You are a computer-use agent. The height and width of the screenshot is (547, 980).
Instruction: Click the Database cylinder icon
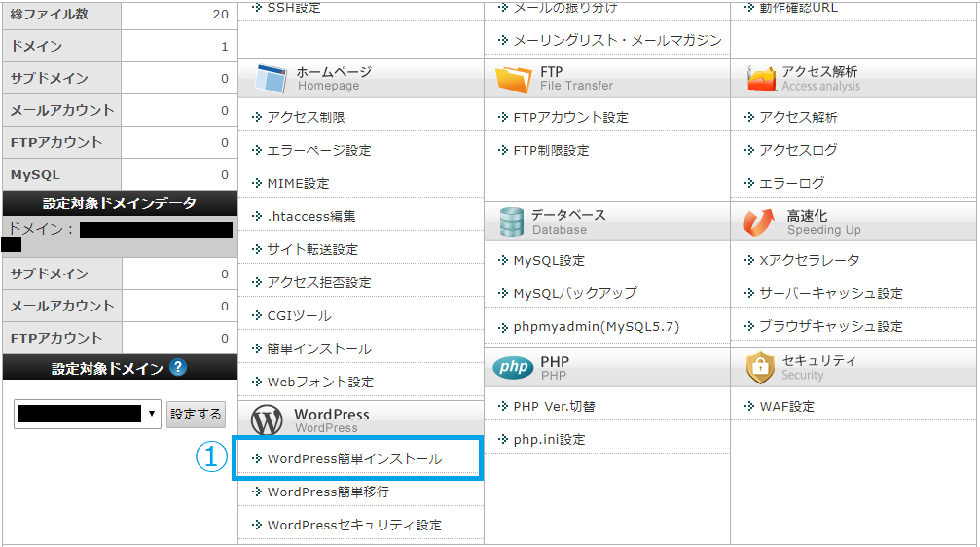(x=511, y=222)
